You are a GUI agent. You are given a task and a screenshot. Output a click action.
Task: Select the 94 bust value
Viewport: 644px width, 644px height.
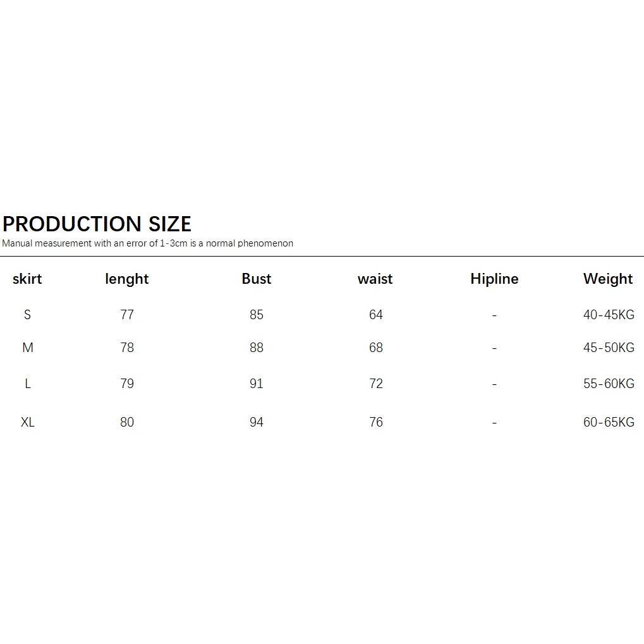coord(257,422)
